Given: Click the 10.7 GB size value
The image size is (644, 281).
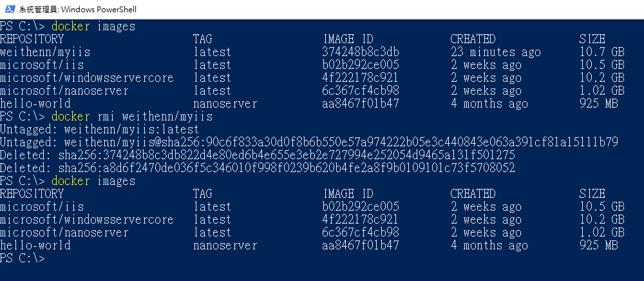Looking at the screenshot, I should tap(601, 52).
